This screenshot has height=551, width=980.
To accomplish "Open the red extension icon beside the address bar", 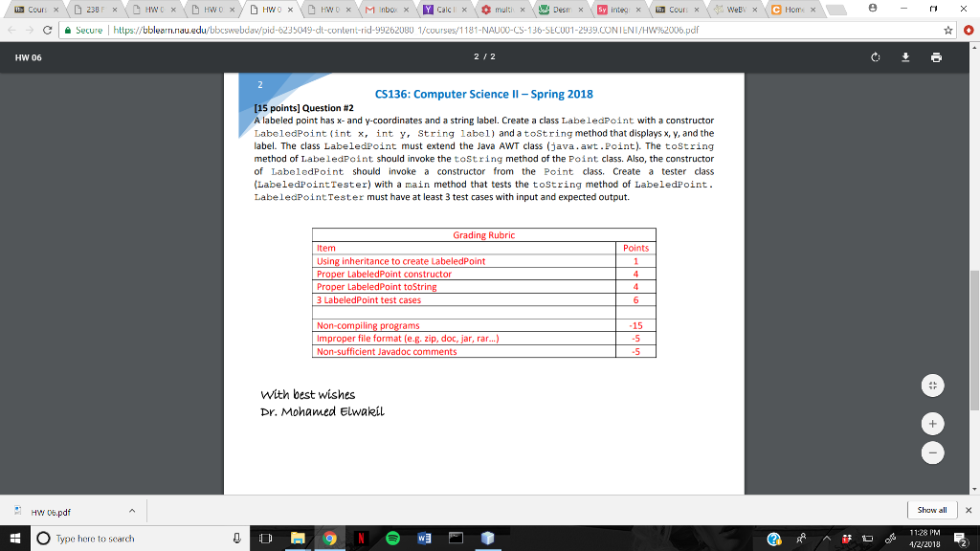I will 969,30.
